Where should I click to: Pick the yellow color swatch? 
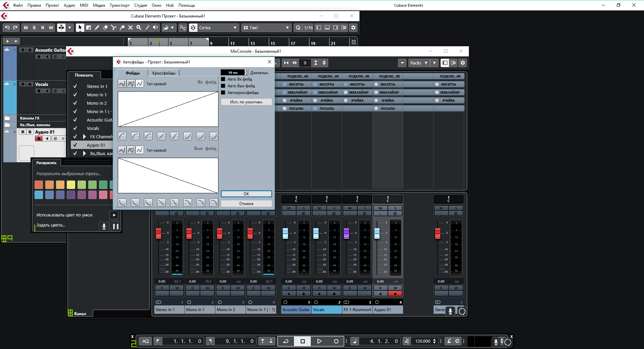(x=71, y=185)
